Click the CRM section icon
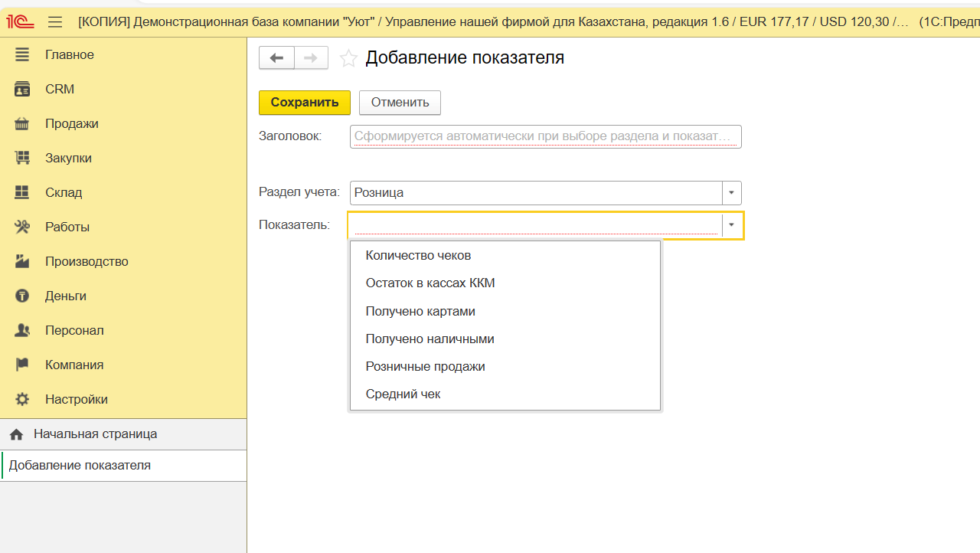The image size is (980, 553). click(22, 89)
